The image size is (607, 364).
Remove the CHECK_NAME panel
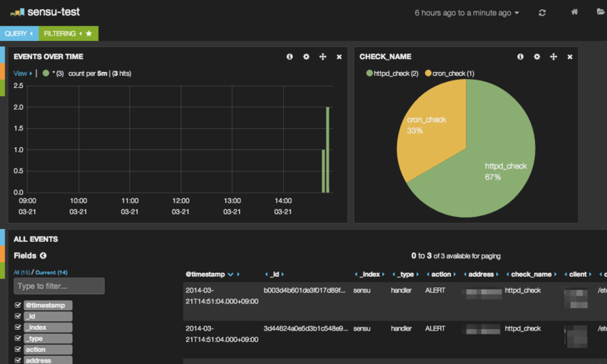[x=570, y=57]
